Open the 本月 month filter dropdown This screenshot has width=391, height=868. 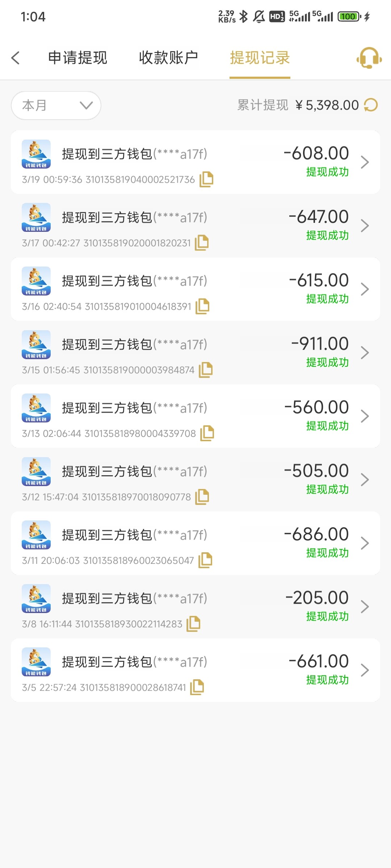point(56,105)
